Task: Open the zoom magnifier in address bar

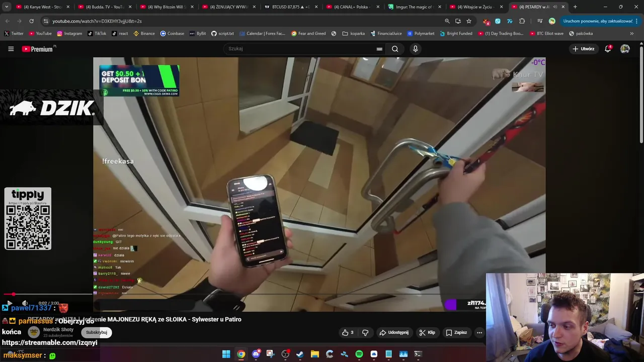Action: pos(447,21)
